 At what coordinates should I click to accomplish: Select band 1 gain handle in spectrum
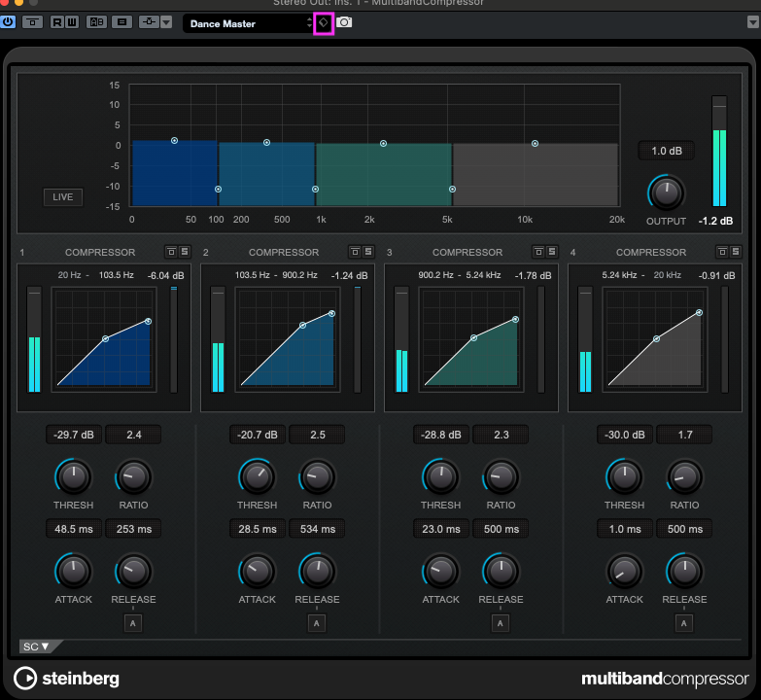[x=174, y=141]
